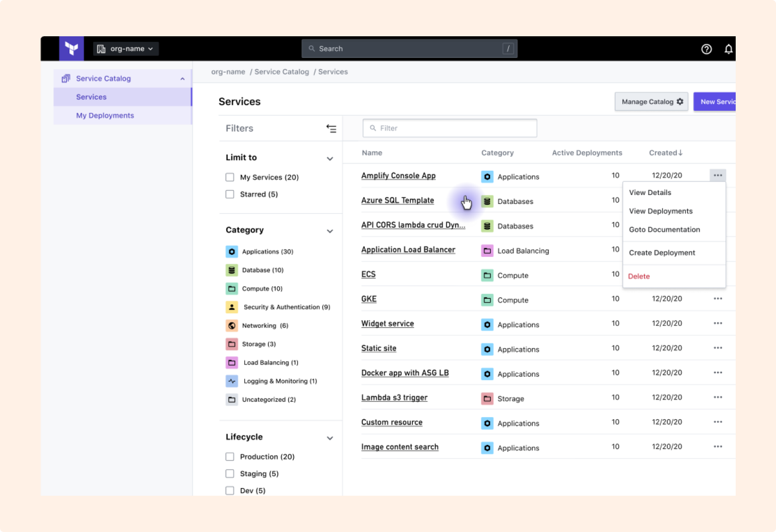Select Create Deployment from the context menu
The image size is (776, 532).
pos(674,253)
